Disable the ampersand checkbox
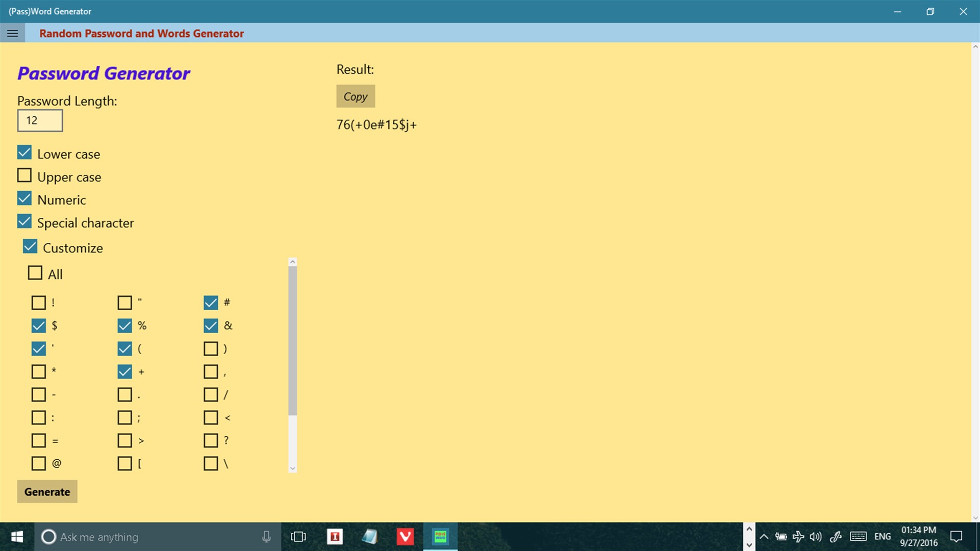Viewport: 980px width, 551px height. 211,325
